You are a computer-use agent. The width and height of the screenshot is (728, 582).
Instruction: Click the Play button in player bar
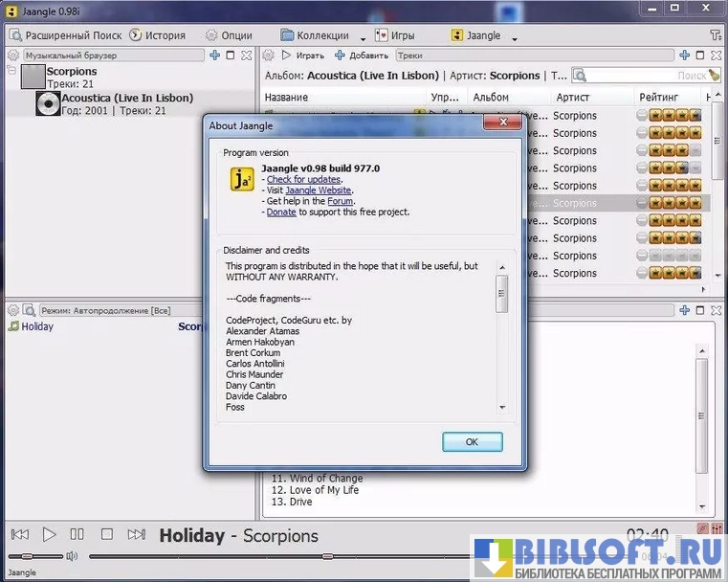(50, 534)
